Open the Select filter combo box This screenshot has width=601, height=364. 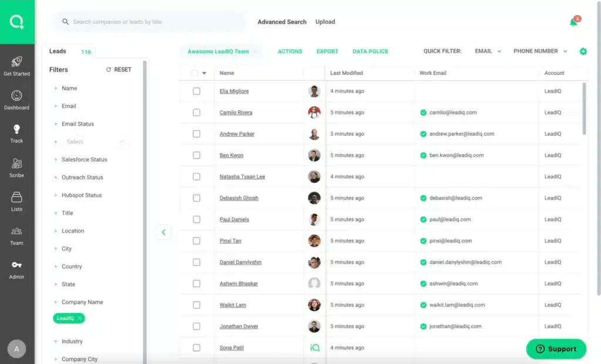pyautogui.click(x=95, y=142)
